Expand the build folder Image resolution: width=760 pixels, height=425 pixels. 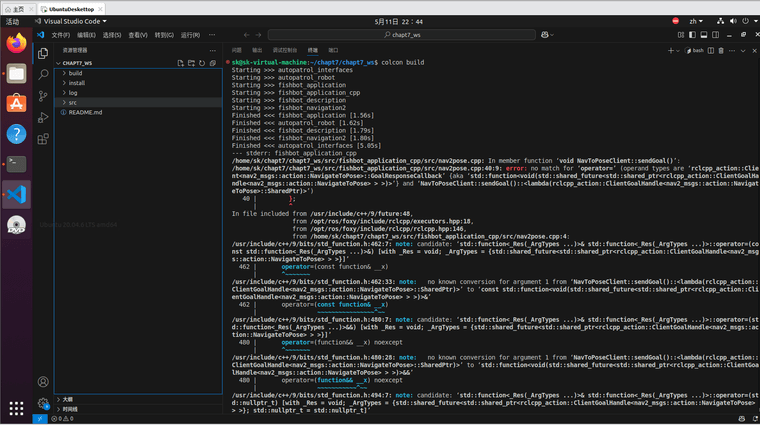click(139, 73)
